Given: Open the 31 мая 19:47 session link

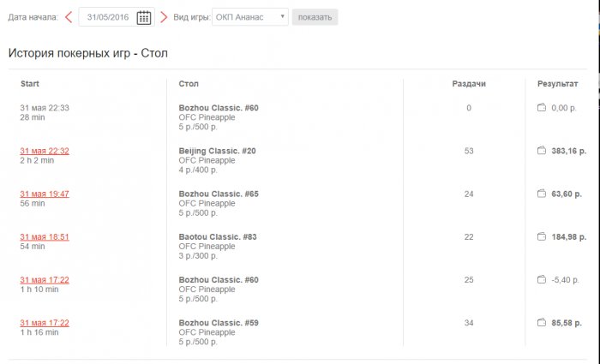Looking at the screenshot, I should [45, 194].
